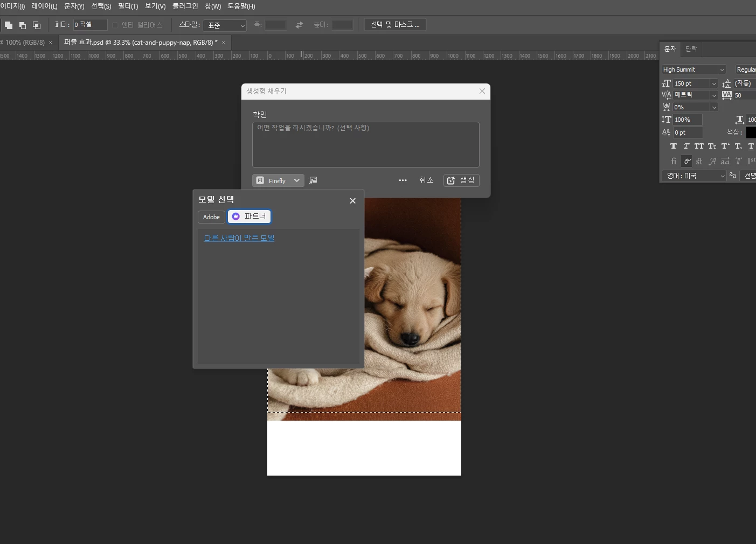Viewport: 756px width, 544px height.
Task: Click the tracking VA icon
Action: click(x=727, y=95)
